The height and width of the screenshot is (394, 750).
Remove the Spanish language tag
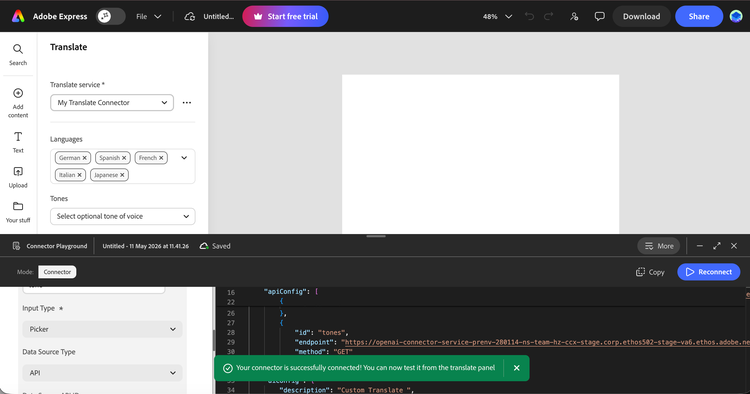[124, 158]
